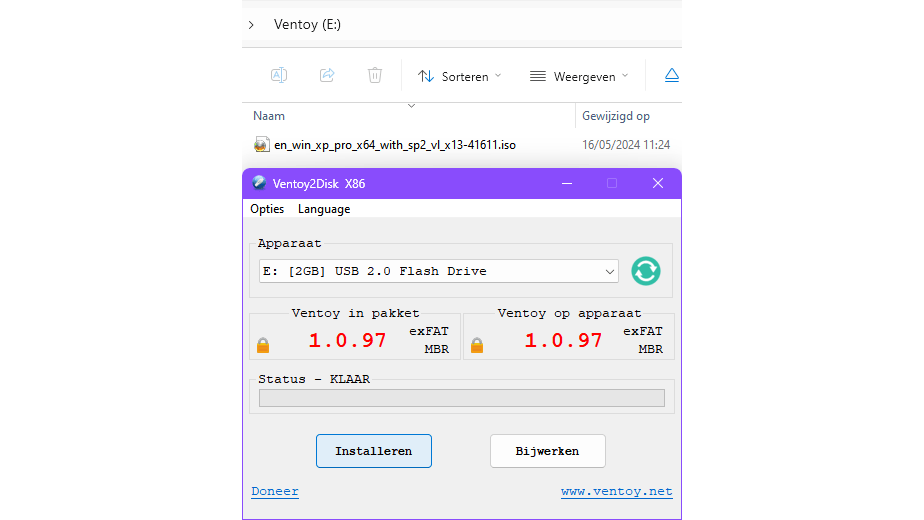
Task: Click the Ventoy (E:) breadcrumb
Action: (x=307, y=25)
